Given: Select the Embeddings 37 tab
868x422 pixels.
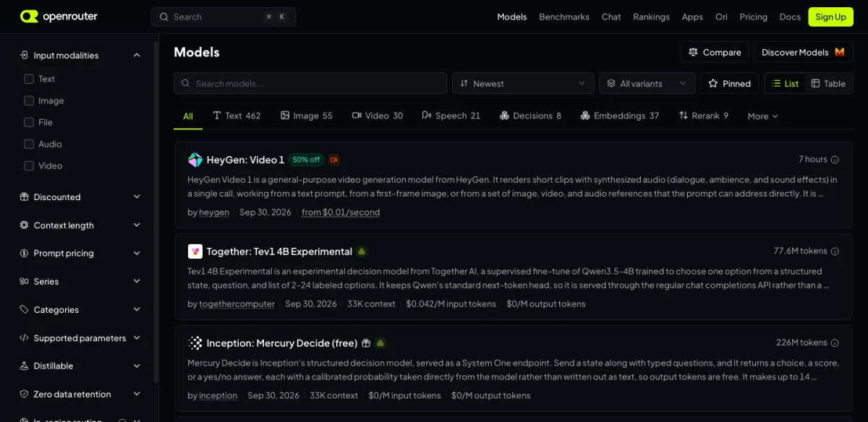Looking at the screenshot, I should tap(620, 116).
